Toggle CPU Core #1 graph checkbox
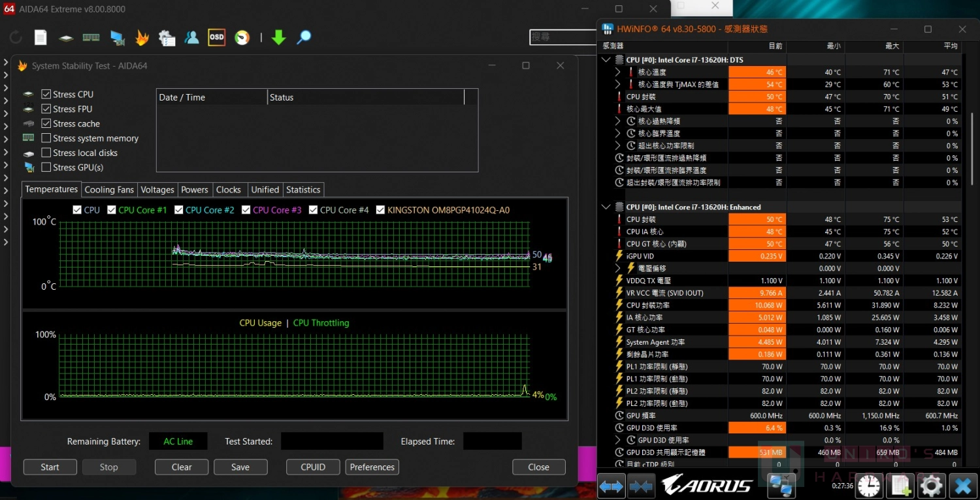980x500 pixels. coord(112,210)
